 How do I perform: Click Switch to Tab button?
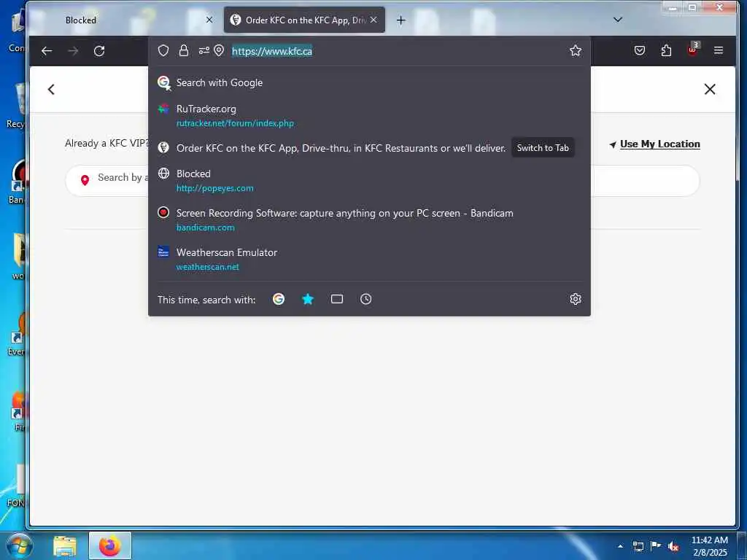[543, 147]
